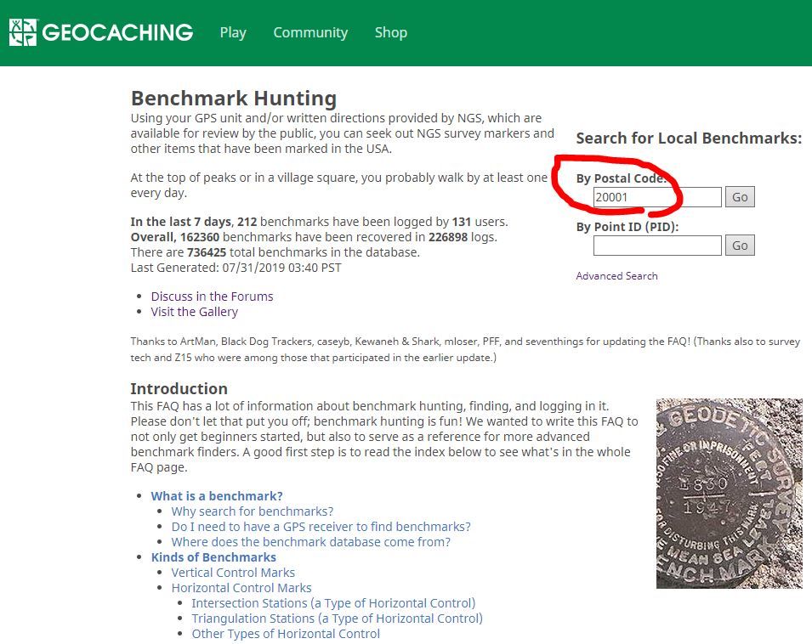Click the 212 benchmarks logged statistic

coord(319,222)
